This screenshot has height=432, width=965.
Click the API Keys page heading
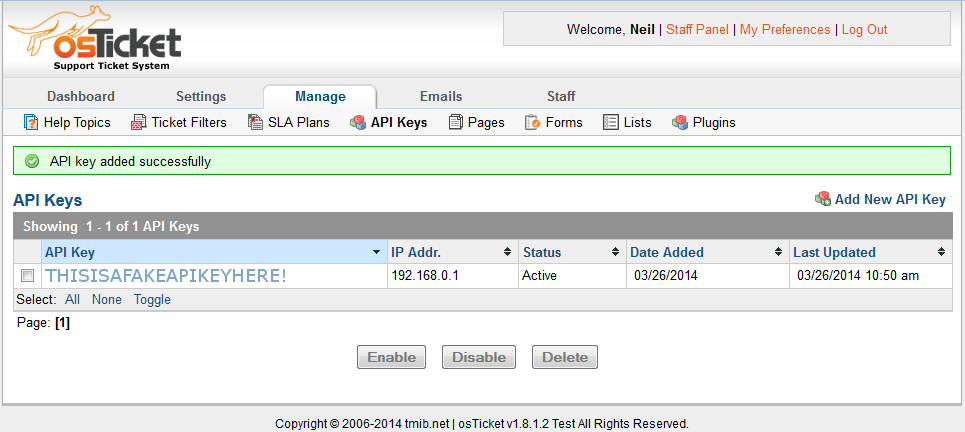[48, 200]
